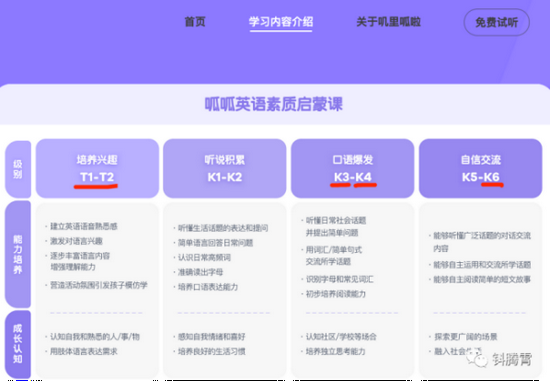Click the 级别 side label
Image resolution: width=550 pixels, height=384 pixels.
18,169
